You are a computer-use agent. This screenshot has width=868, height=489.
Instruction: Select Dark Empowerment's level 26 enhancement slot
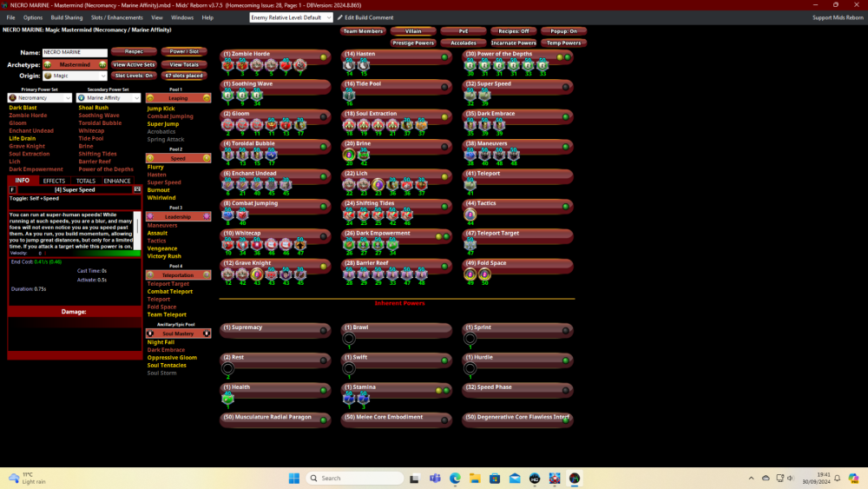pos(349,245)
